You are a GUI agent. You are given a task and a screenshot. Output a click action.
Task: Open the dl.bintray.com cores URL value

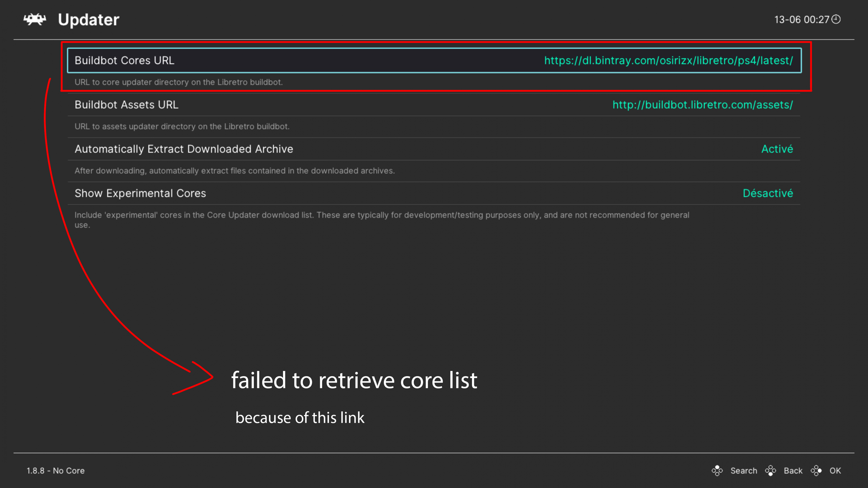click(669, 60)
